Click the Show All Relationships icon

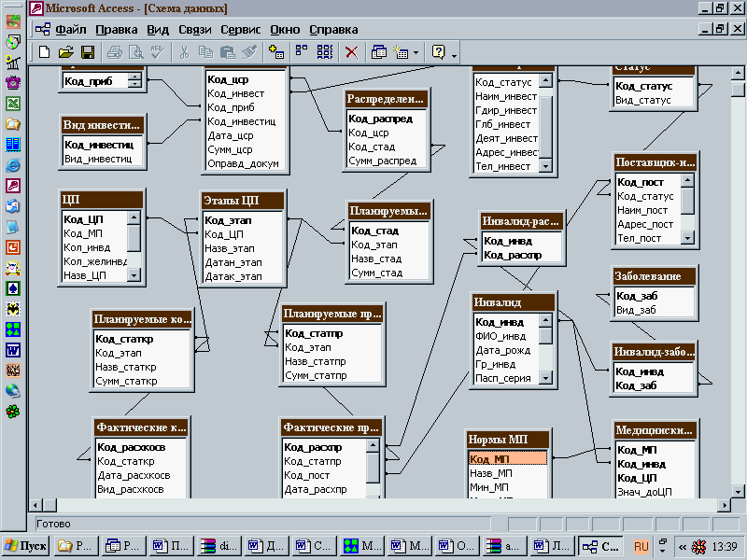tap(324, 52)
